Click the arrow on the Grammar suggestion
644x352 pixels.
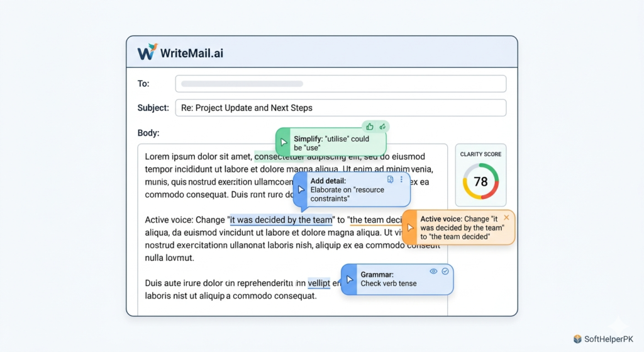350,280
